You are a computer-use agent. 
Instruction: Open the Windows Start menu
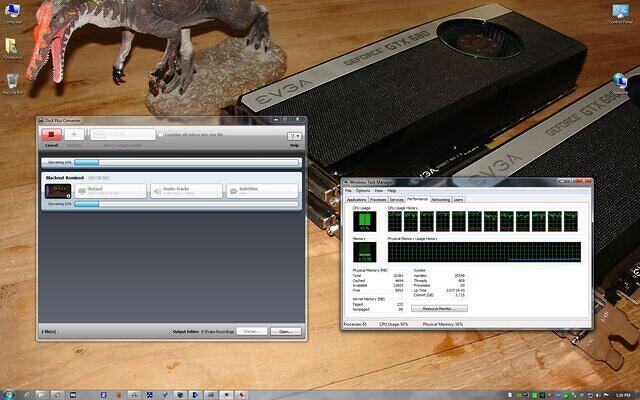tap(10, 393)
